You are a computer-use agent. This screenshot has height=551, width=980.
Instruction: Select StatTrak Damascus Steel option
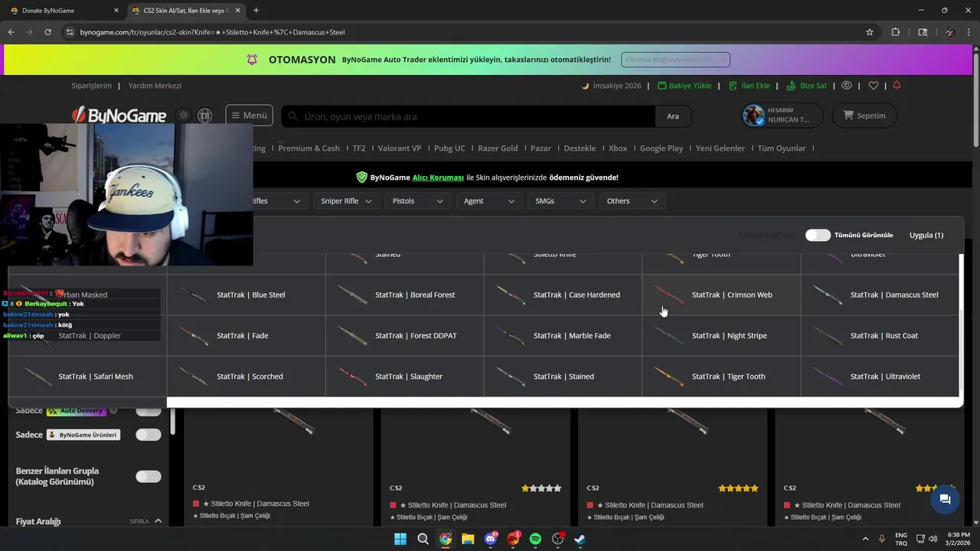[880, 295]
